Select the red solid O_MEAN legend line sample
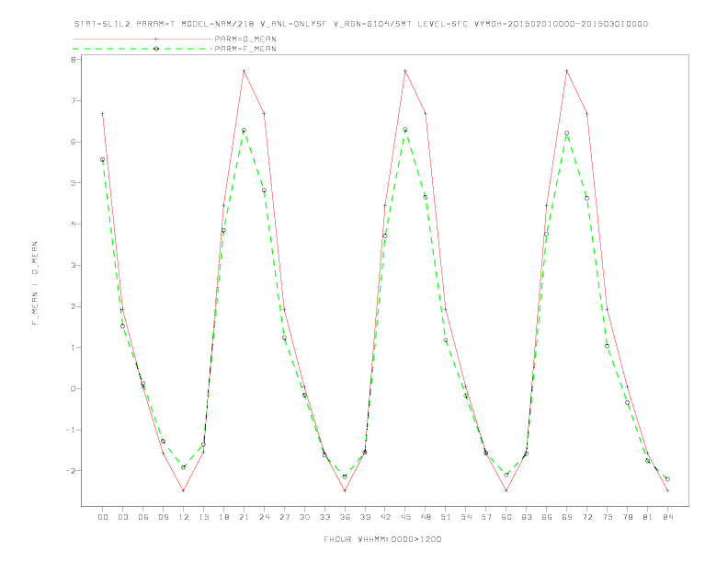 point(142,39)
